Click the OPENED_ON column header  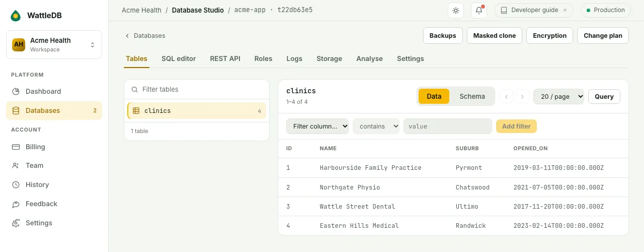pos(530,149)
